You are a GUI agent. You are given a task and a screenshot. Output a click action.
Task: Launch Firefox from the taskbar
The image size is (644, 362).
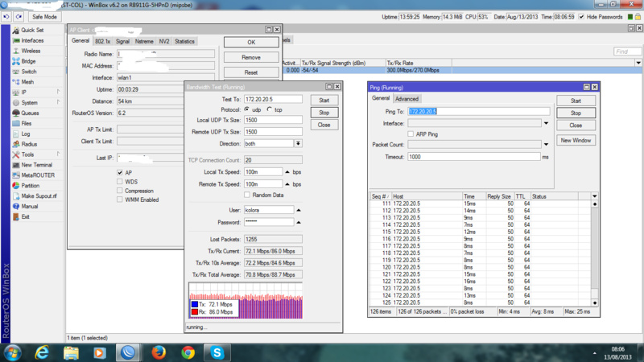(158, 352)
